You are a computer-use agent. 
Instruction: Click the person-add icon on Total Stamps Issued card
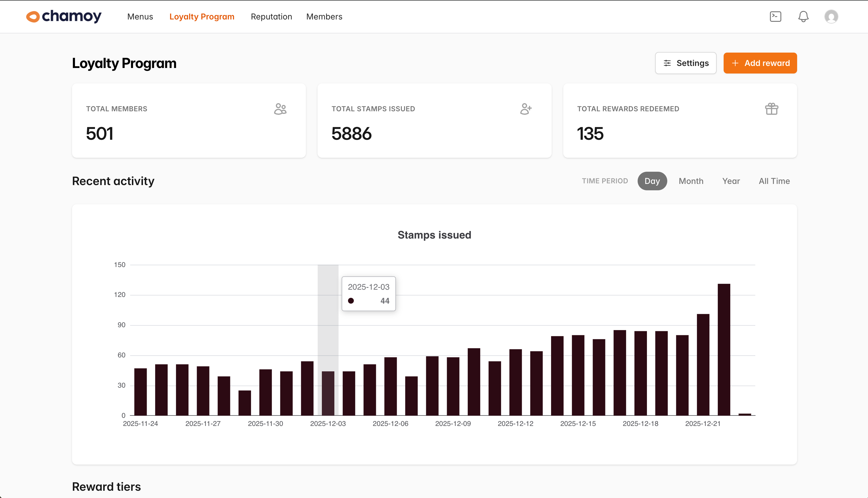(x=526, y=109)
